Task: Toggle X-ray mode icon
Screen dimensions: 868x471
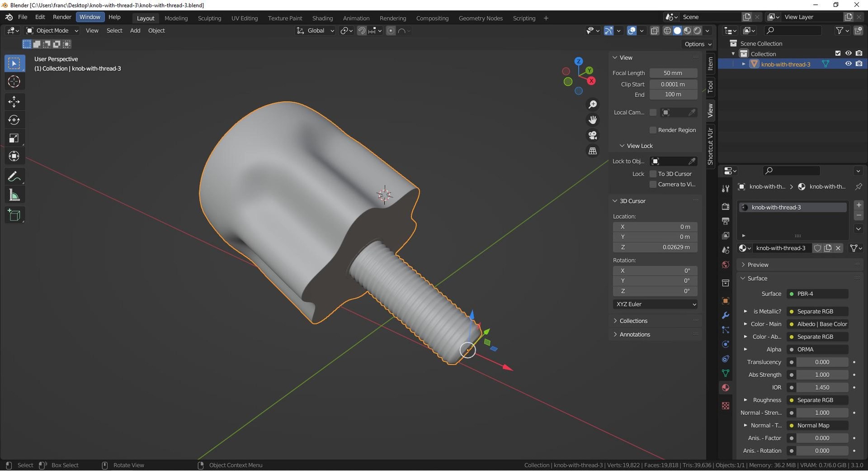Action: [x=655, y=31]
